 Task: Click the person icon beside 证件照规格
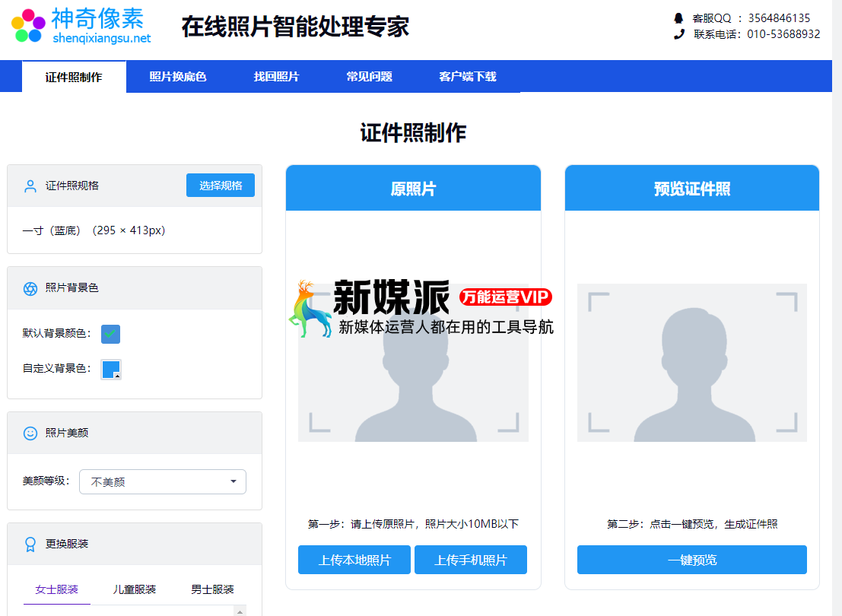[x=30, y=186]
